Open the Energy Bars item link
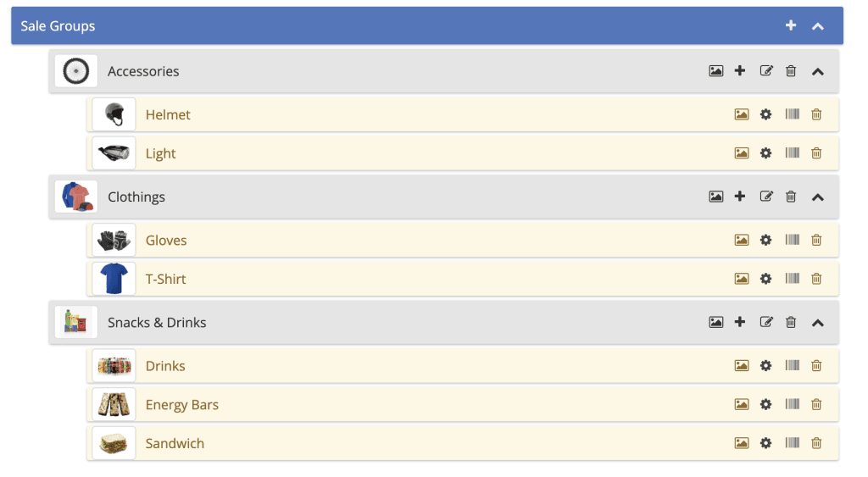This screenshot has width=868, height=477. [182, 405]
